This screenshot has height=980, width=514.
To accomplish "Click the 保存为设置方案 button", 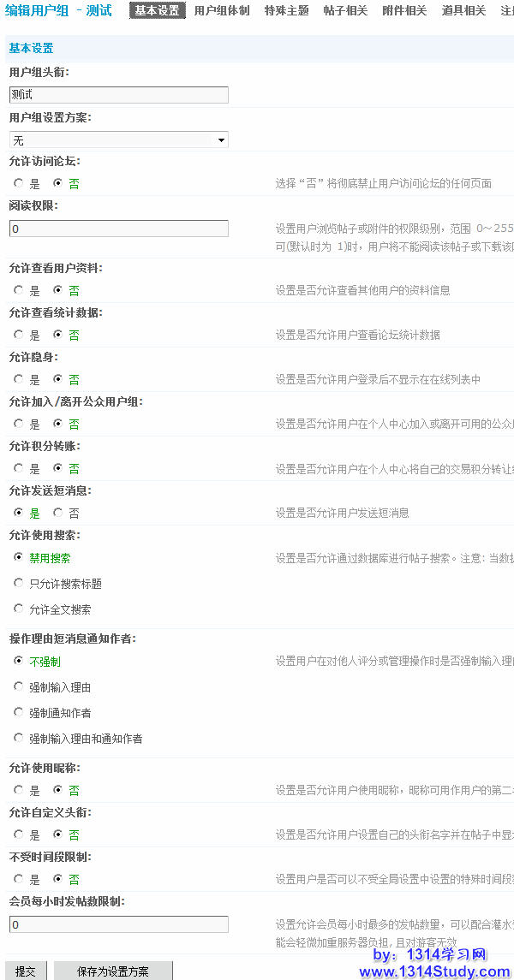I will (x=112, y=971).
